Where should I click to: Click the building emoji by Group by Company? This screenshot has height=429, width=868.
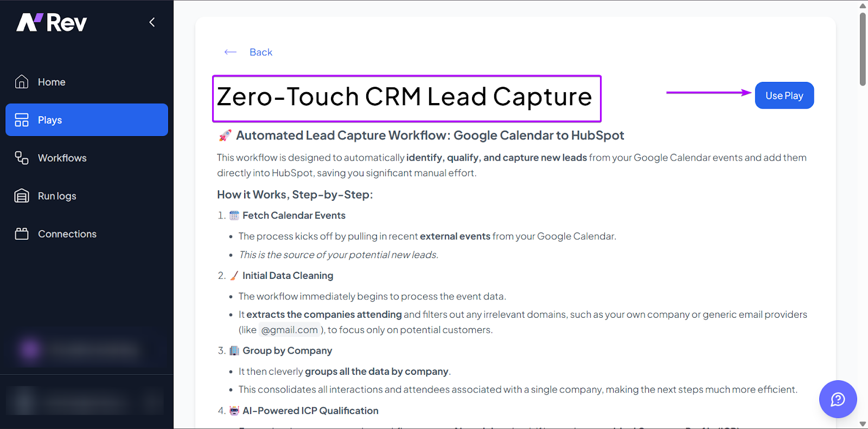tap(234, 350)
